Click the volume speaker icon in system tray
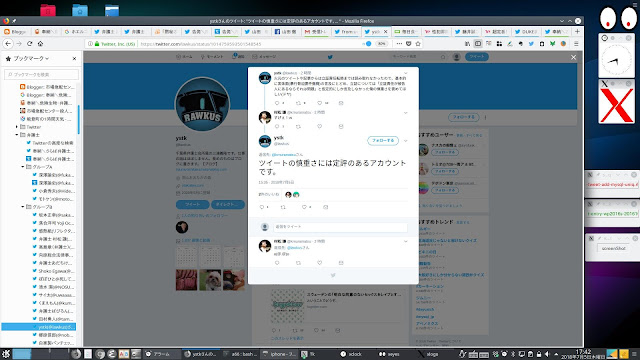 [x=547, y=354]
